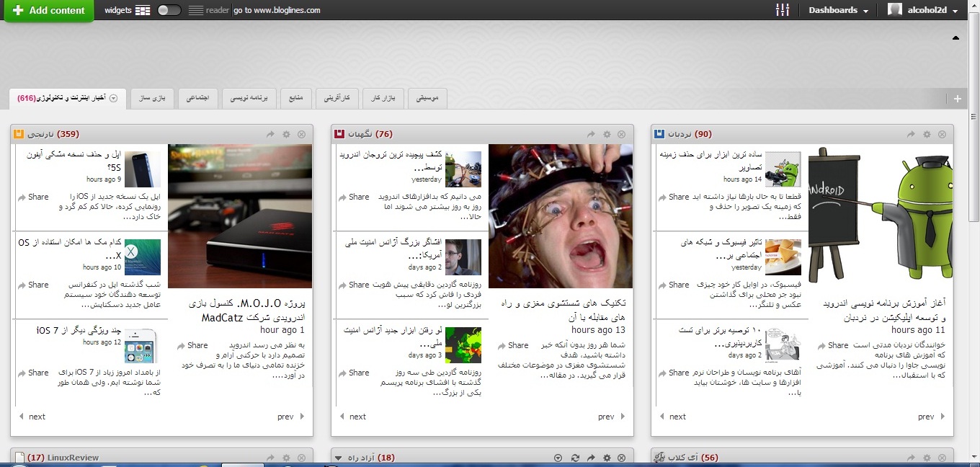The image size is (980, 467).
Task: Click the go to www.bloglines.com link
Action: point(277,10)
